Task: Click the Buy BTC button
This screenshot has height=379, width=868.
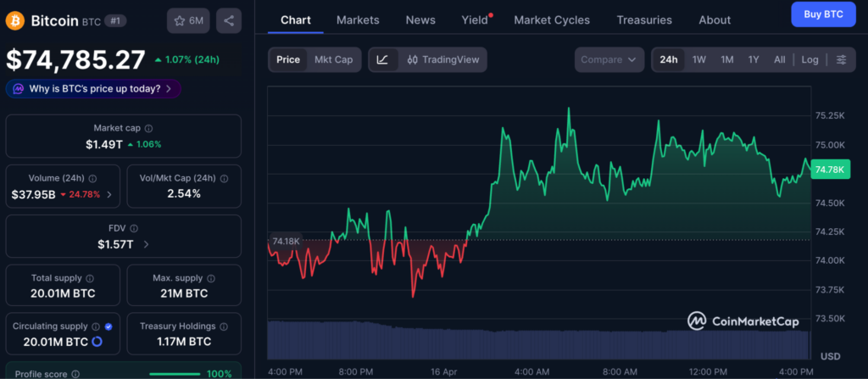Action: tap(822, 14)
